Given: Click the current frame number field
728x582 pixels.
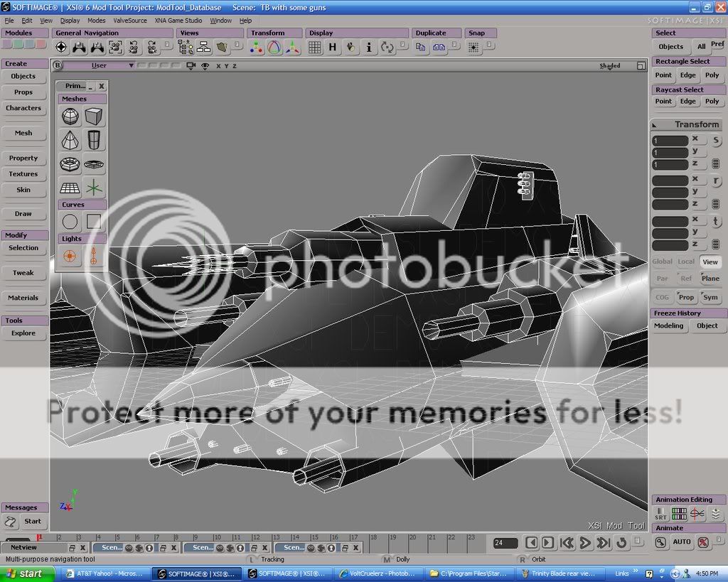Looking at the screenshot, I should point(505,543).
